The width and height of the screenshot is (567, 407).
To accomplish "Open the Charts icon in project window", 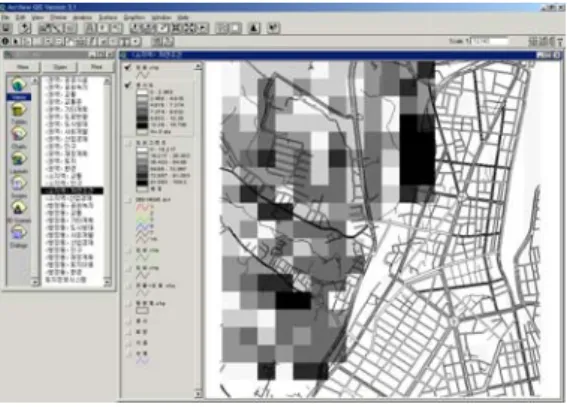I will (18, 138).
